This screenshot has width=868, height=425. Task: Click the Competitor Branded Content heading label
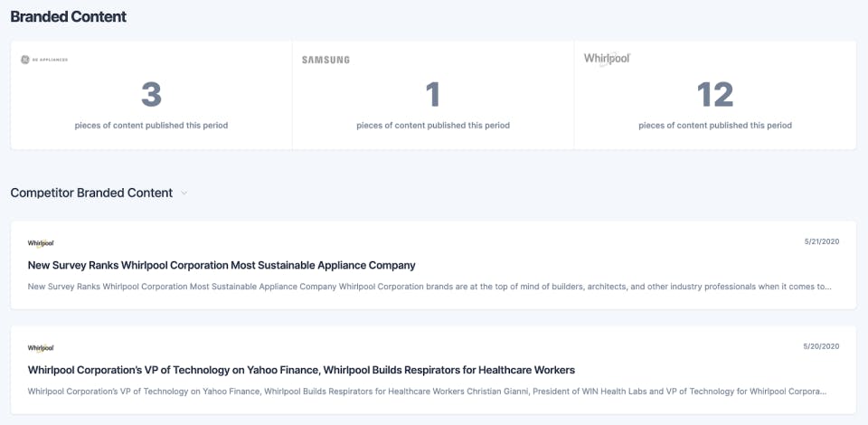click(x=91, y=193)
